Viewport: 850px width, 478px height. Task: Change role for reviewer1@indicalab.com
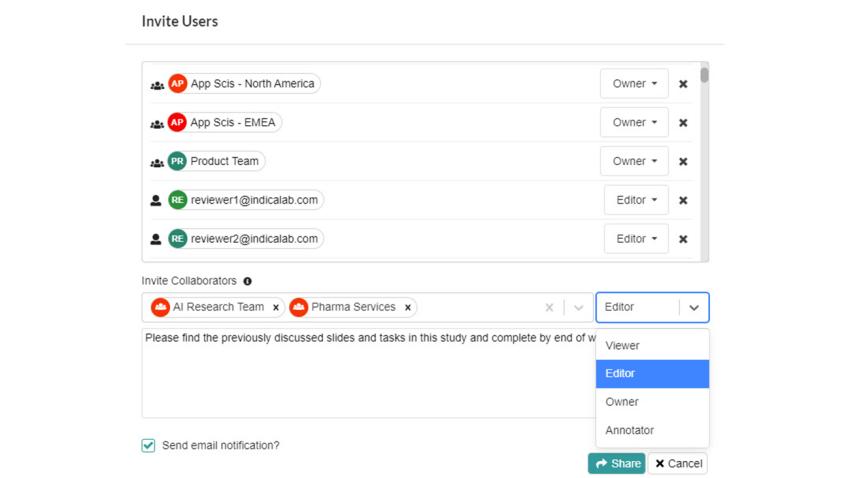coord(636,200)
